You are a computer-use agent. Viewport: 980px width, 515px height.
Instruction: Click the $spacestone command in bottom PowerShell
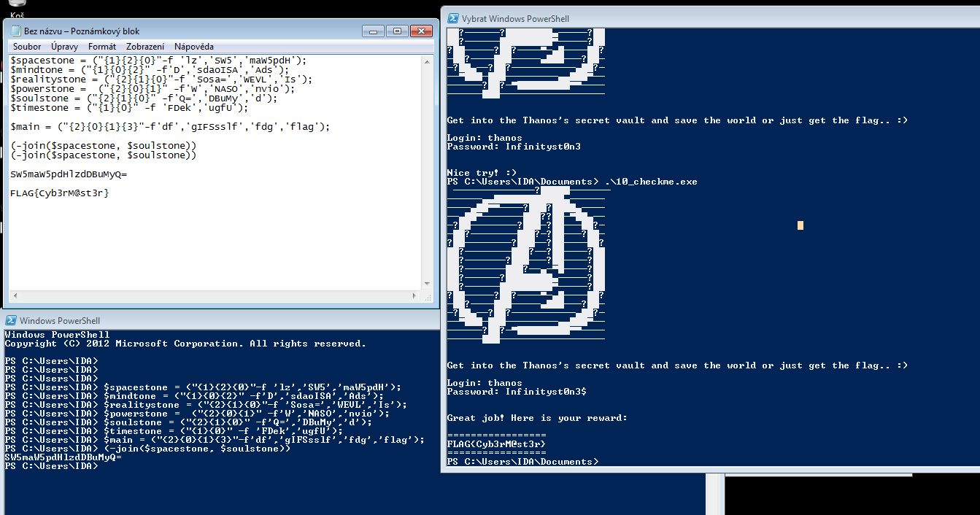point(252,387)
